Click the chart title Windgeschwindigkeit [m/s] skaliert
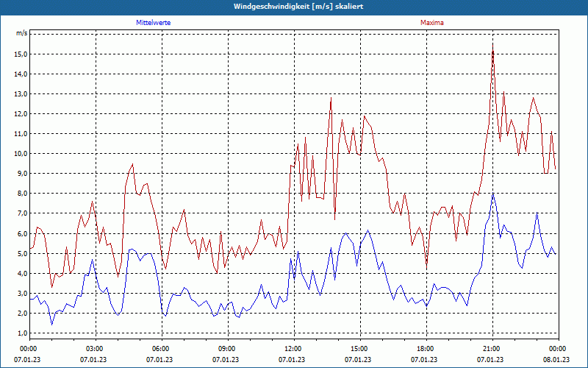 [298, 7]
